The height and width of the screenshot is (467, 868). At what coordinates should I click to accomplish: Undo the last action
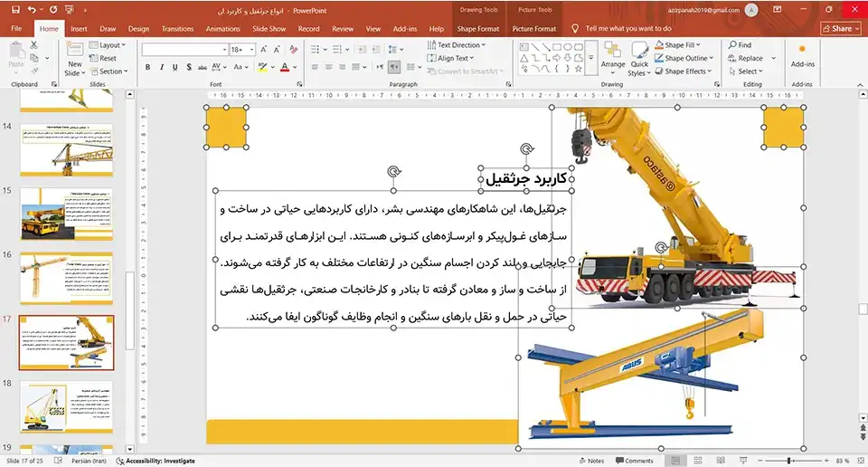pyautogui.click(x=32, y=9)
